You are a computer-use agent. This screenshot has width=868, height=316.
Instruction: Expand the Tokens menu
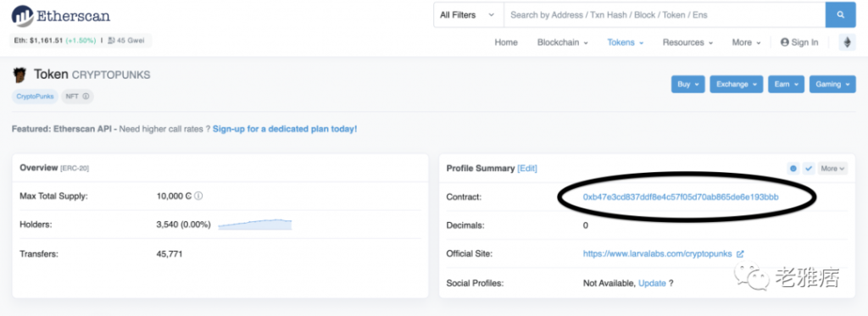pyautogui.click(x=625, y=42)
